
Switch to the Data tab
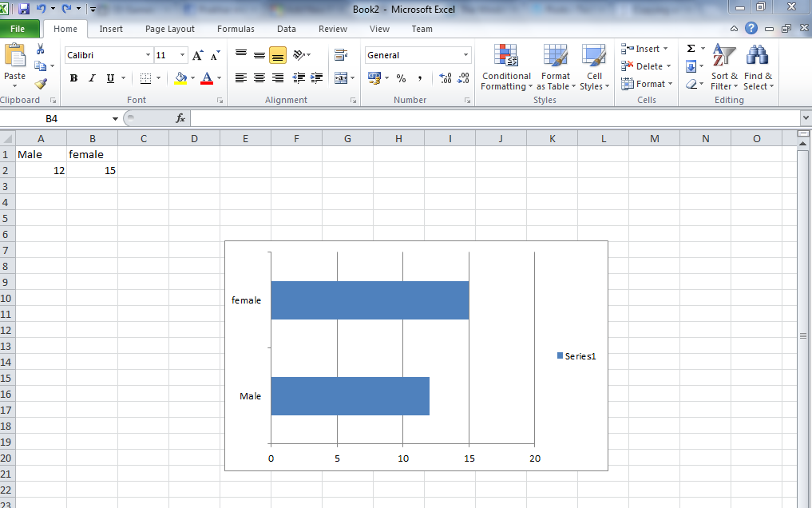point(287,29)
